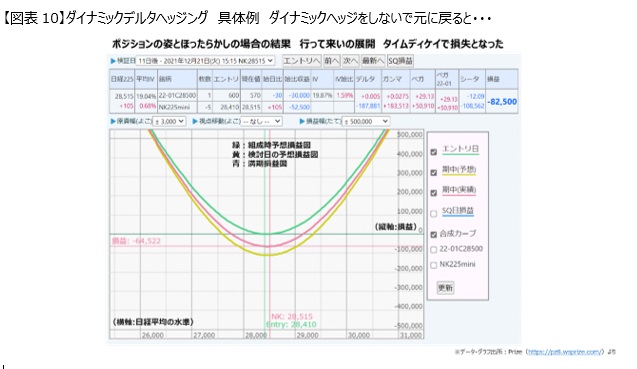Viewport: 637px width, 369px height.
Task: Open the 原資幅(よこ) ± 3,000 dropdown
Action: point(169,121)
